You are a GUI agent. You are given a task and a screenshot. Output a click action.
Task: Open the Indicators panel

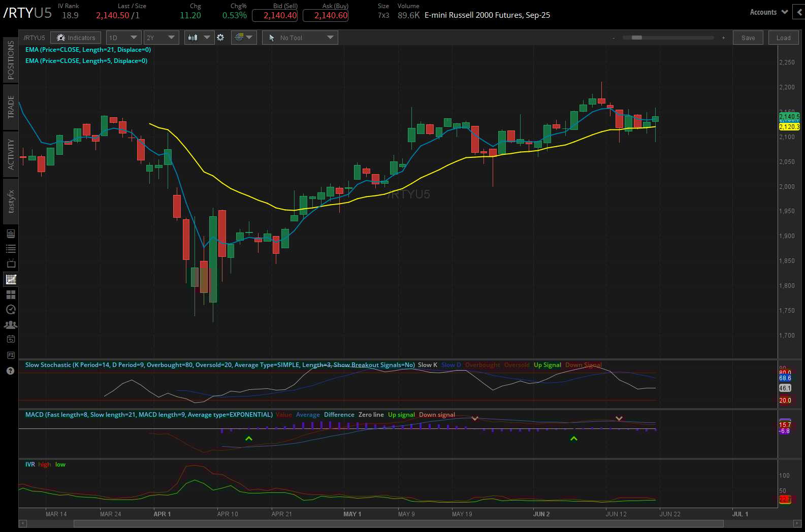click(x=76, y=38)
